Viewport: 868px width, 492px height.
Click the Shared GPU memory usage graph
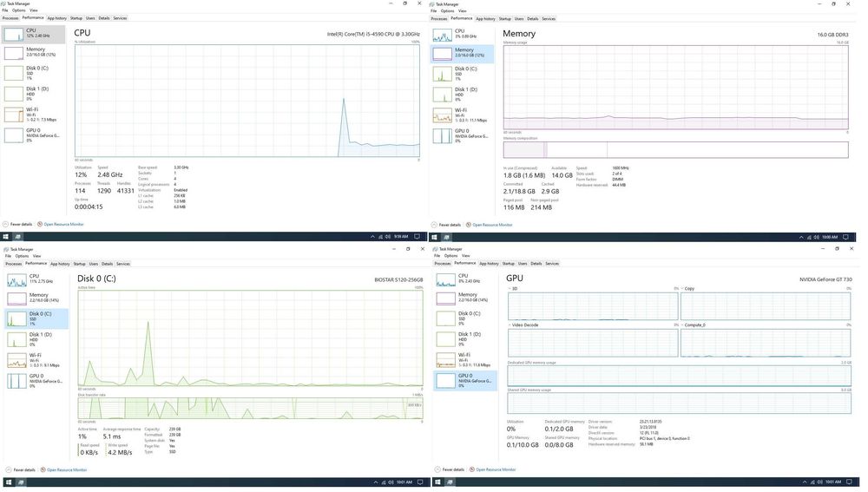(x=680, y=403)
